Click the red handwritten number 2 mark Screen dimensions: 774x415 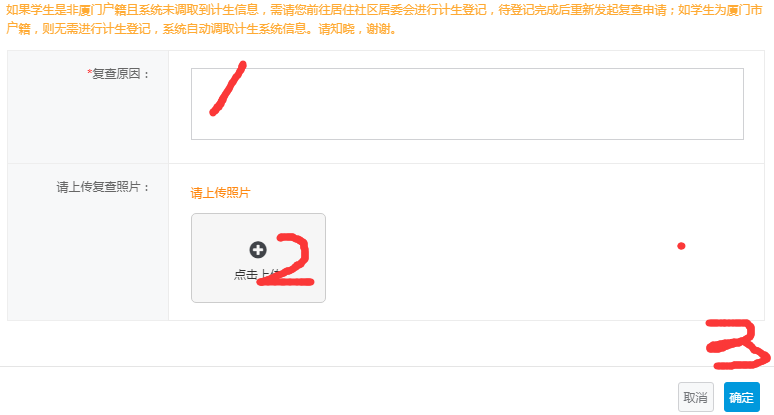point(286,260)
